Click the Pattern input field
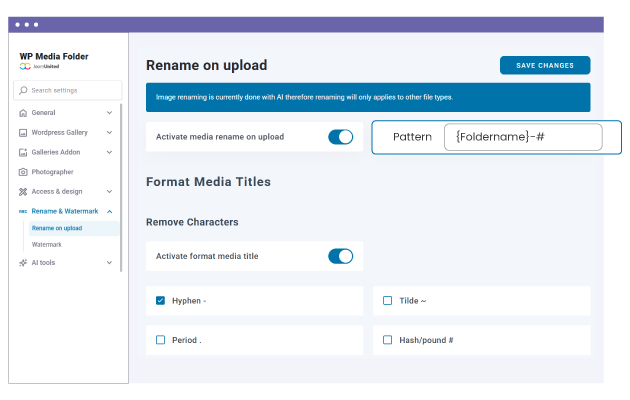 point(523,137)
